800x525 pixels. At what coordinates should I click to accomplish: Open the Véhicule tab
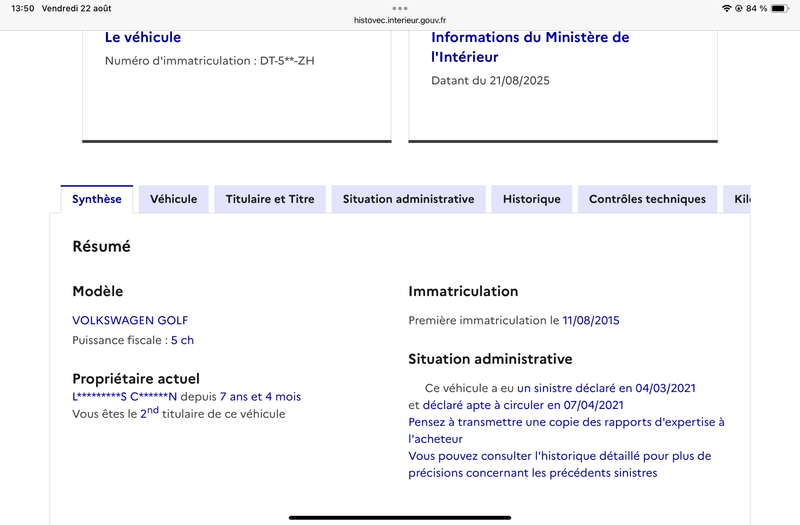click(174, 199)
